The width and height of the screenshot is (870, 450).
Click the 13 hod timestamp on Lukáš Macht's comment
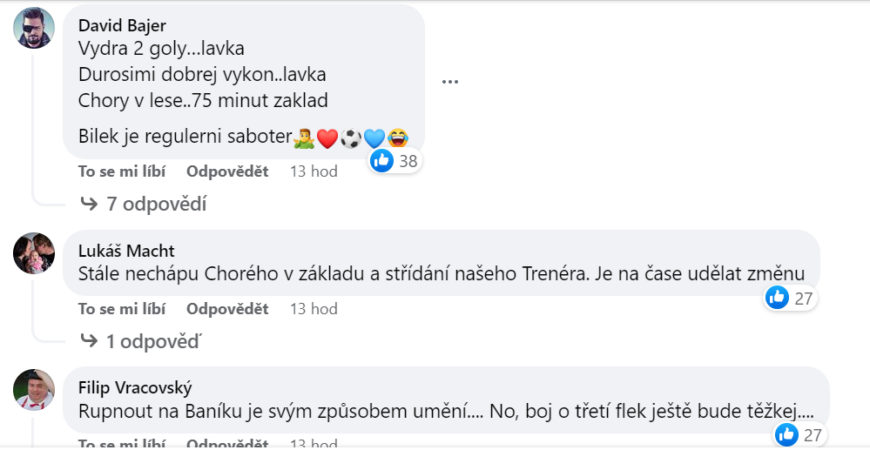click(313, 309)
